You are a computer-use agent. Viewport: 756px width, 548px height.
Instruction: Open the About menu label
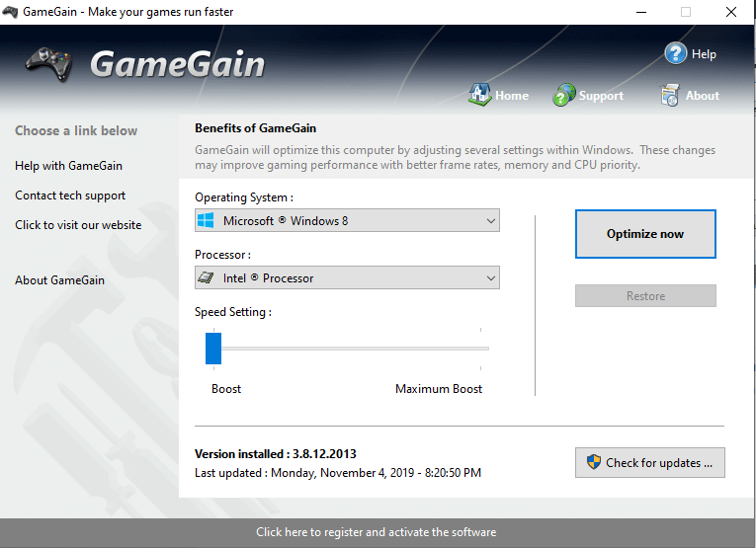[x=702, y=96]
